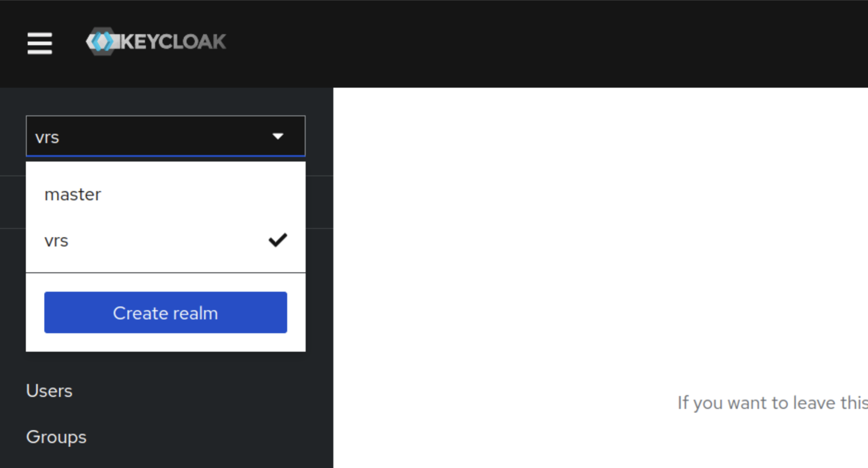Click the checkmark beside the vrs realm

(x=277, y=240)
